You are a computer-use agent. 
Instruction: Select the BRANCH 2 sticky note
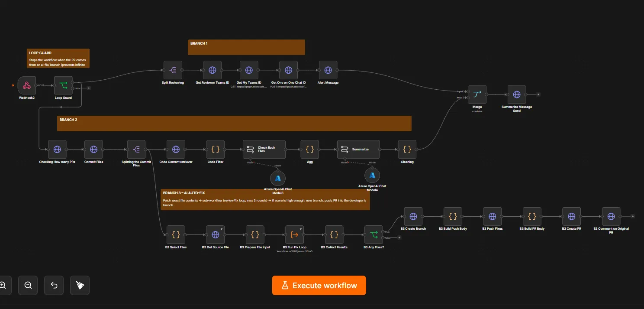(x=234, y=124)
